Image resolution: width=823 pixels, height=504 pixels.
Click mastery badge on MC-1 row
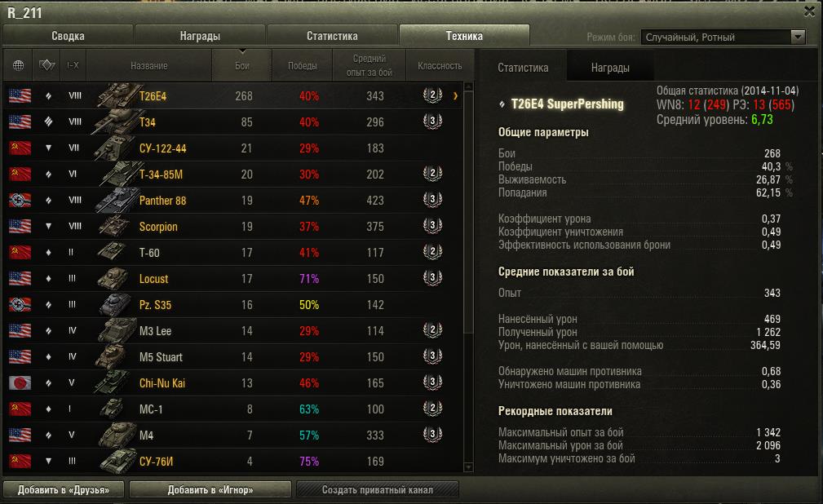pos(432,408)
